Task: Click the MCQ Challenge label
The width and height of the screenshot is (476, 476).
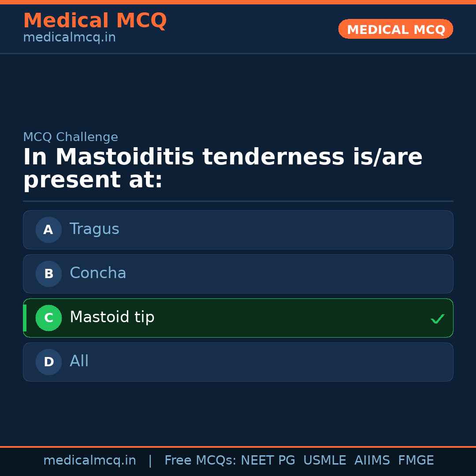Action: 71,137
